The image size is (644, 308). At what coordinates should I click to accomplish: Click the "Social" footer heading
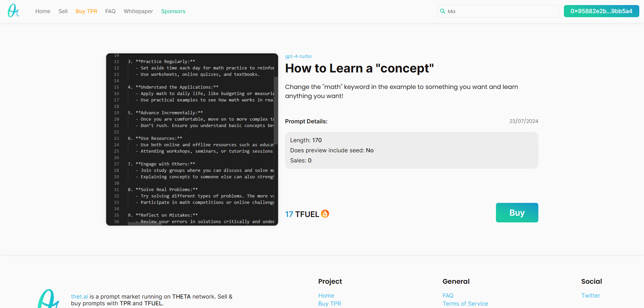(x=592, y=281)
